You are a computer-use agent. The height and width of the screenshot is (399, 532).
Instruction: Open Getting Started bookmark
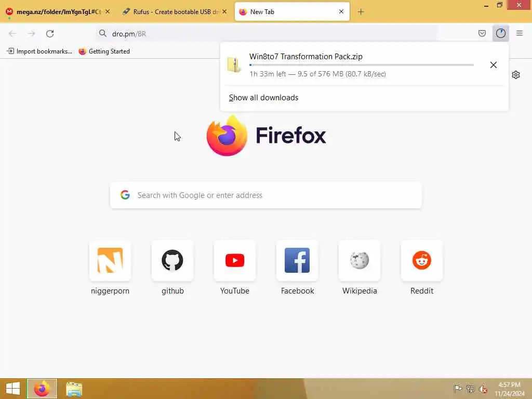[x=104, y=51]
